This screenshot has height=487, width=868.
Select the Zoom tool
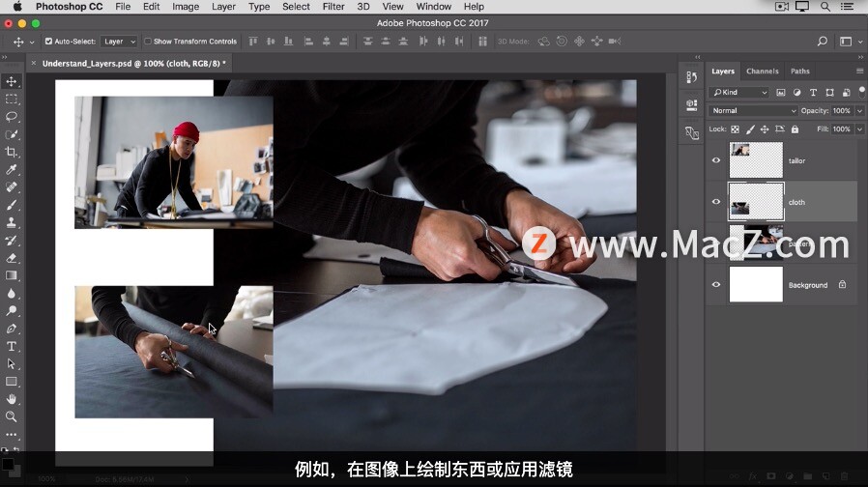point(11,416)
